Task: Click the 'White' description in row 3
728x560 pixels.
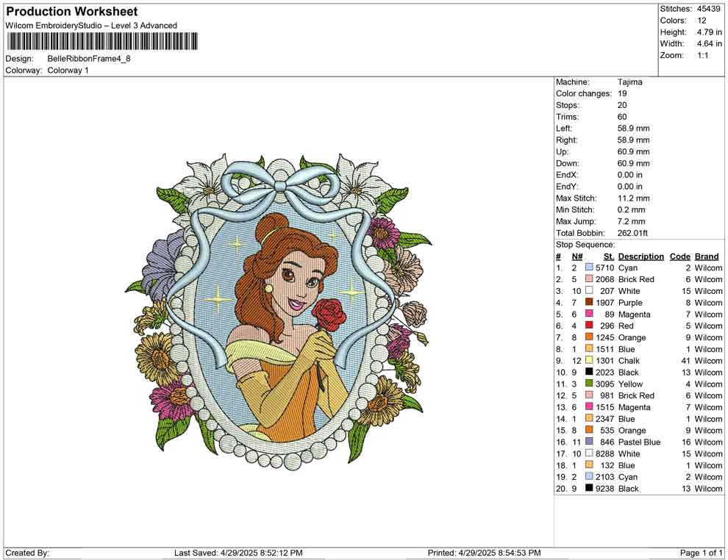Action: pos(629,291)
